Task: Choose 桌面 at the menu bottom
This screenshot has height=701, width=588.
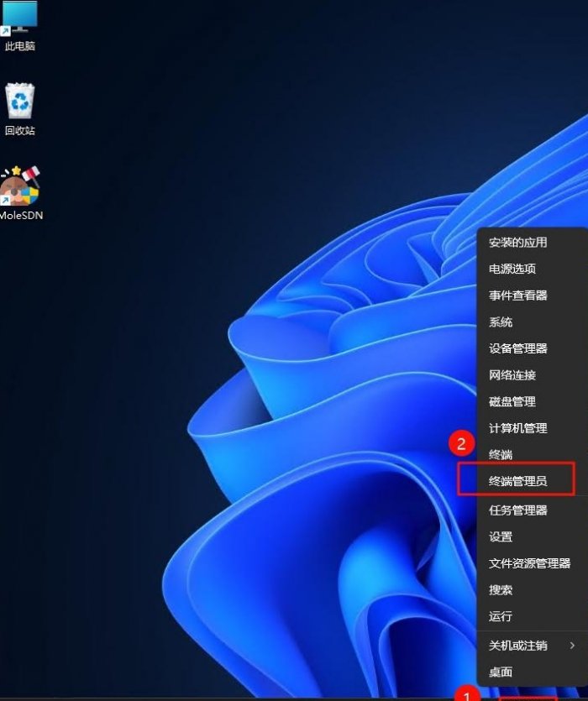Action: tap(501, 672)
